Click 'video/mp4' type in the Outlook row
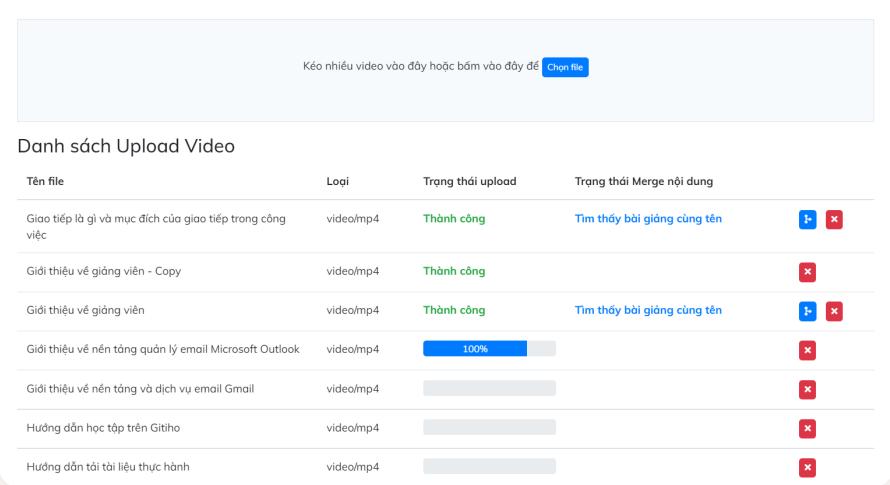 [x=352, y=349]
